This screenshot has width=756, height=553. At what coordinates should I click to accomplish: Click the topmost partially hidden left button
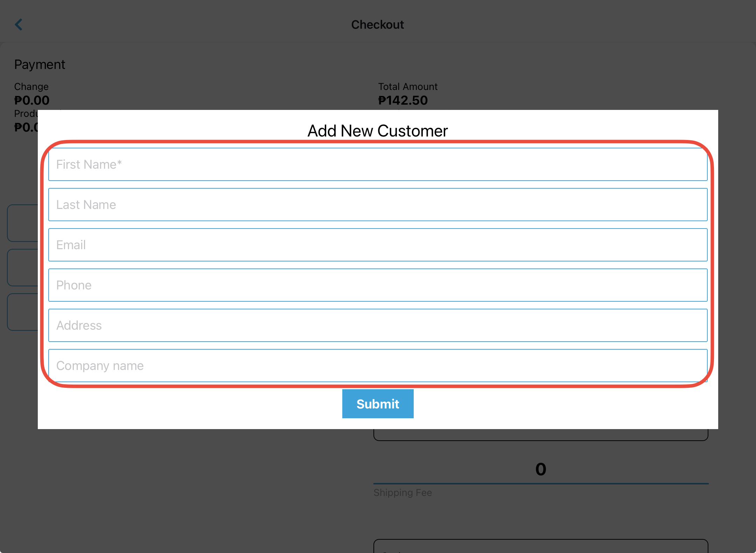[22, 223]
